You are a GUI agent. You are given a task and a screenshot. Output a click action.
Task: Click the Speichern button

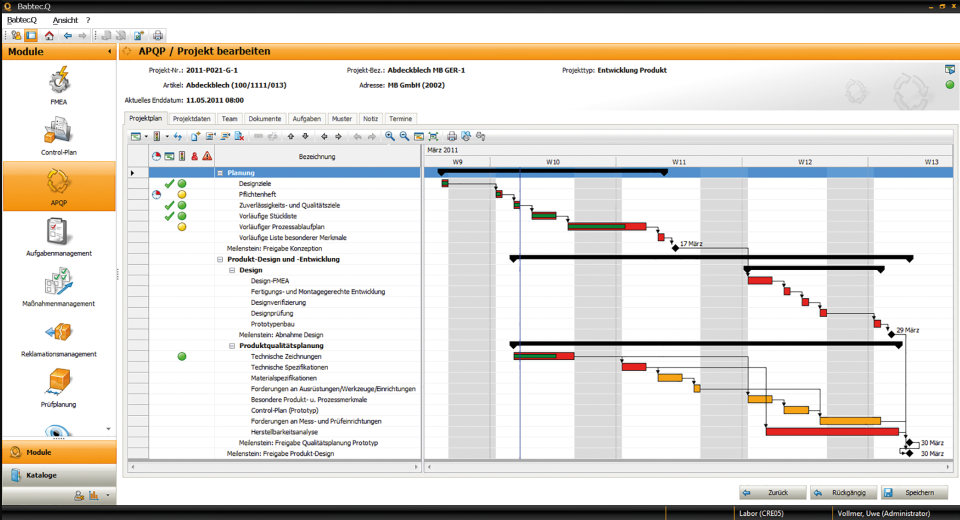913,492
